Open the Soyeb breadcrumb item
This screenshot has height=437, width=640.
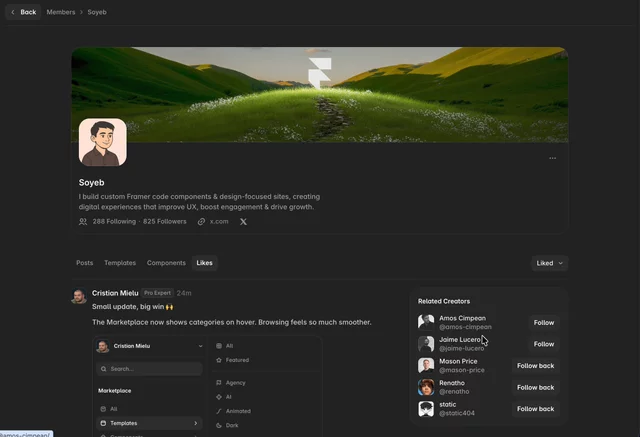tap(97, 12)
